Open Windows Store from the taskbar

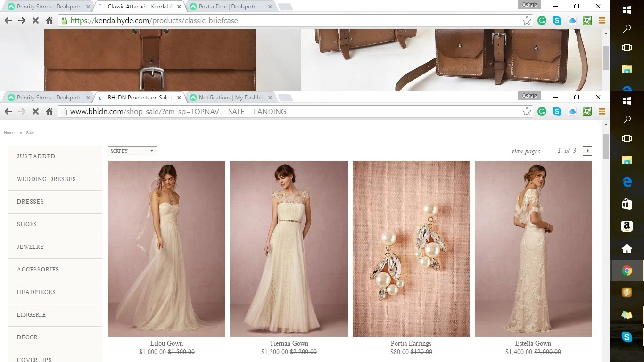[x=627, y=204]
